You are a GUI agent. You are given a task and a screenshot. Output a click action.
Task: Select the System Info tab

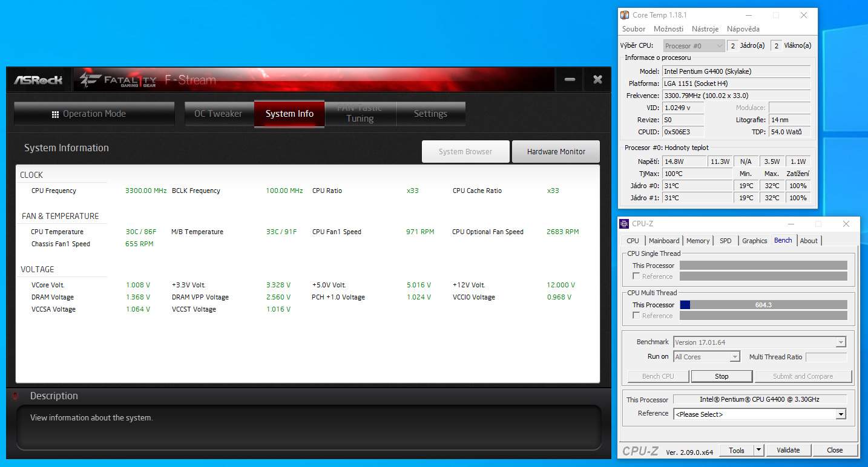click(289, 114)
